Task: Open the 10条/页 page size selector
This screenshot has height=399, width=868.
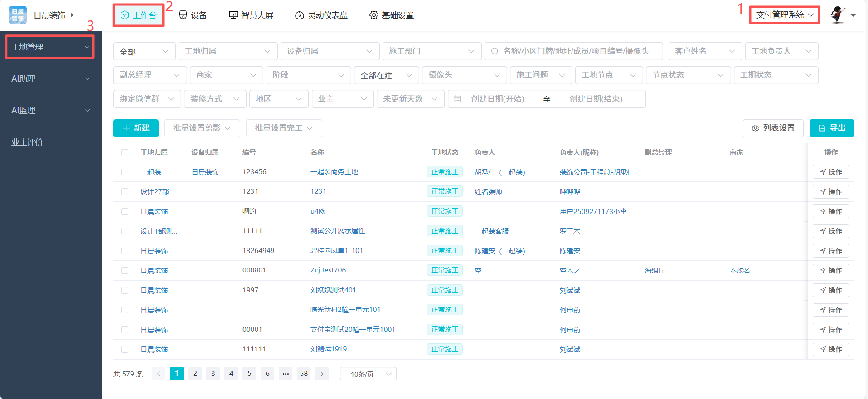Action: pos(368,374)
